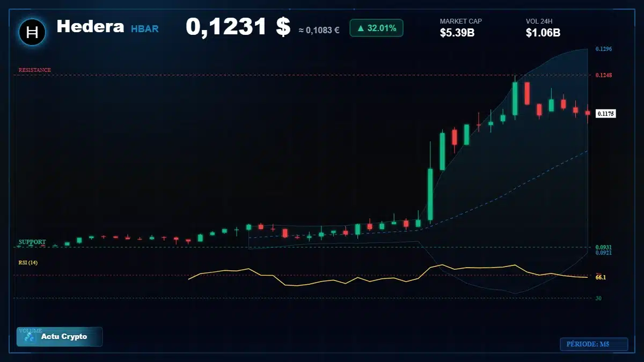Click the Actu Crypto logo icon
The width and height of the screenshot is (644, 362).
click(x=30, y=337)
